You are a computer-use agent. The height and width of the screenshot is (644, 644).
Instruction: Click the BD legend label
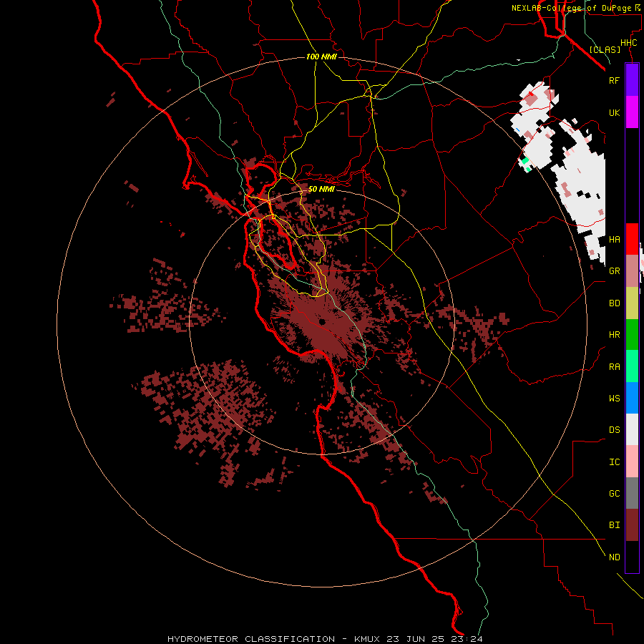614,303
